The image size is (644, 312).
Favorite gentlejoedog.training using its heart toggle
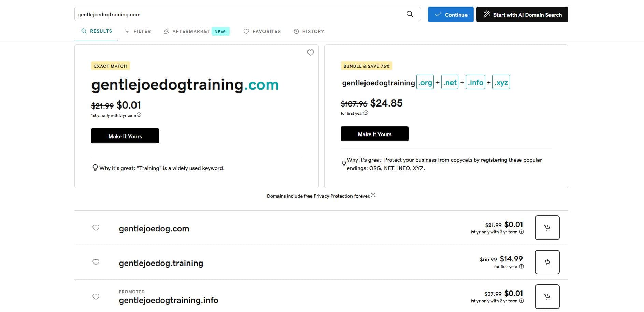(x=96, y=262)
